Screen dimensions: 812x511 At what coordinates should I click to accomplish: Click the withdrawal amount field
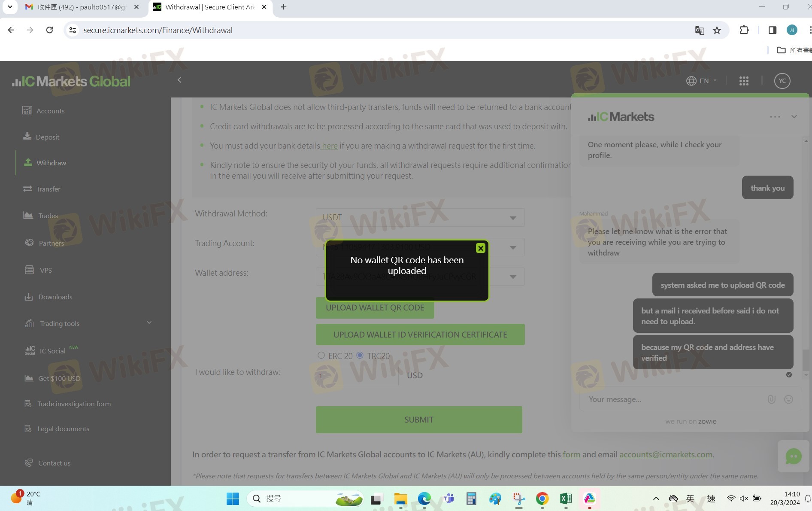(x=357, y=376)
